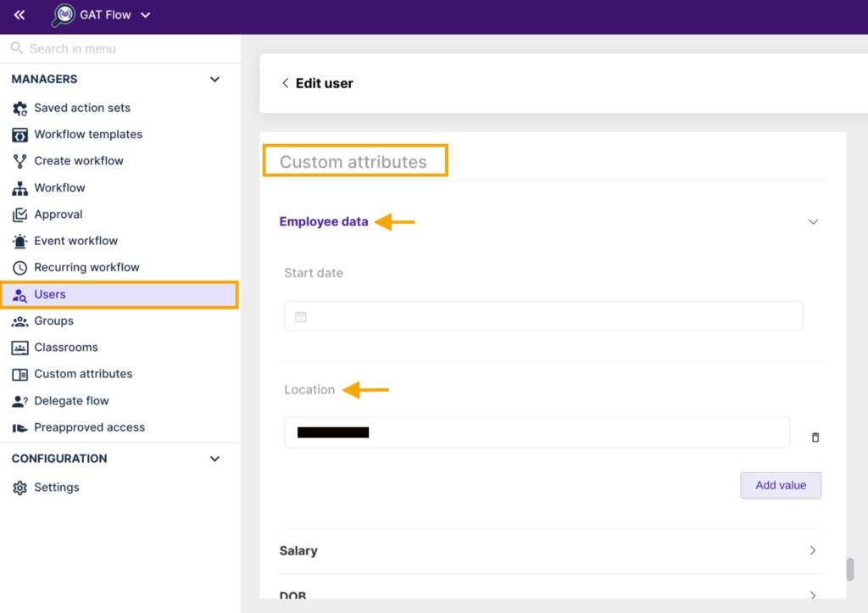Go to Groups in sidebar
The width and height of the screenshot is (868, 613).
point(53,321)
